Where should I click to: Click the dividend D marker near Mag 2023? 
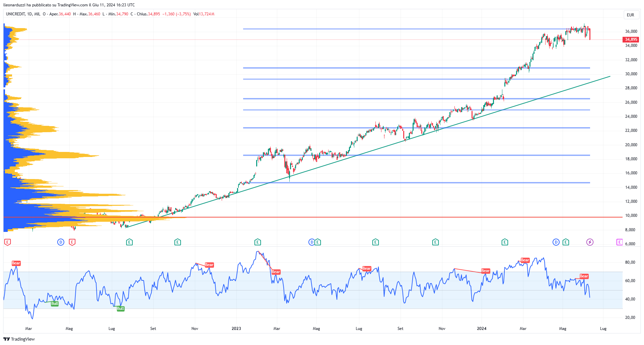311,242
